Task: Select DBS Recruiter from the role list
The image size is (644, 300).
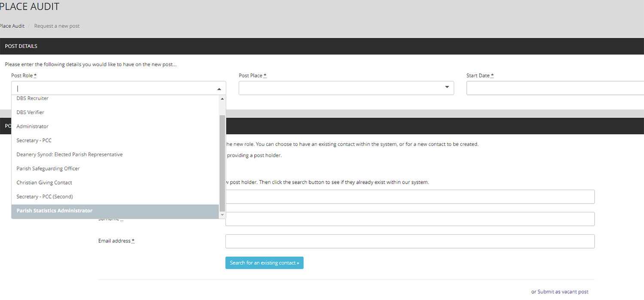Action: coord(33,98)
